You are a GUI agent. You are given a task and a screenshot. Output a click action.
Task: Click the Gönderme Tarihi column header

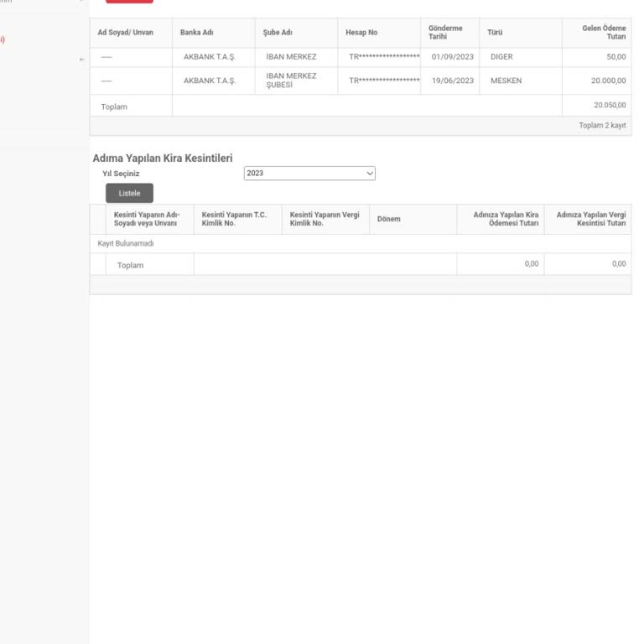click(x=445, y=33)
